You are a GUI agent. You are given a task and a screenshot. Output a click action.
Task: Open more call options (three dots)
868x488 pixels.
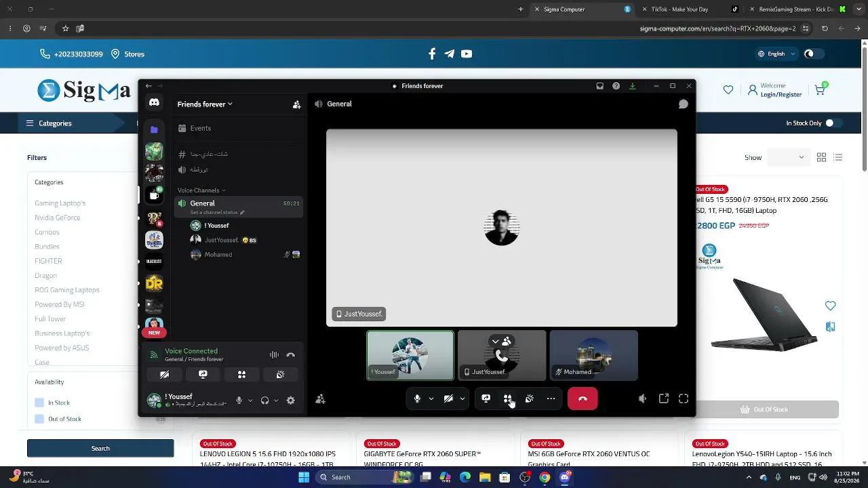(551, 399)
